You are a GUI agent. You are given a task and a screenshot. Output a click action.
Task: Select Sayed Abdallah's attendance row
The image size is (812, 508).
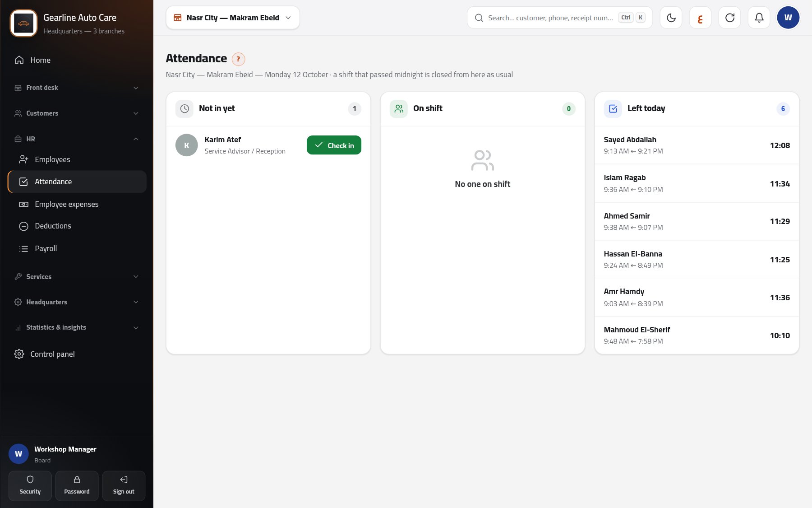click(697, 145)
